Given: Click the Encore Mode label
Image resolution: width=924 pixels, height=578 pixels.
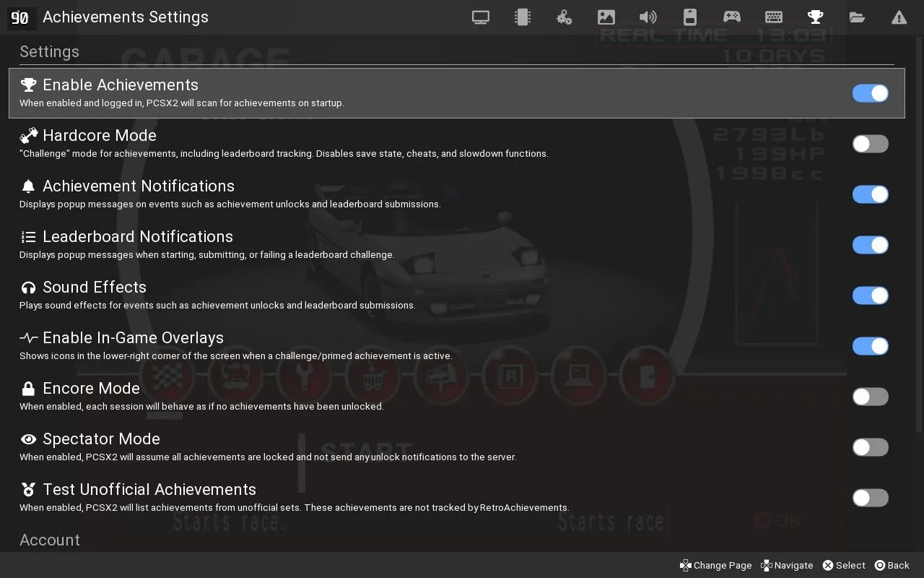Looking at the screenshot, I should pyautogui.click(x=91, y=389).
